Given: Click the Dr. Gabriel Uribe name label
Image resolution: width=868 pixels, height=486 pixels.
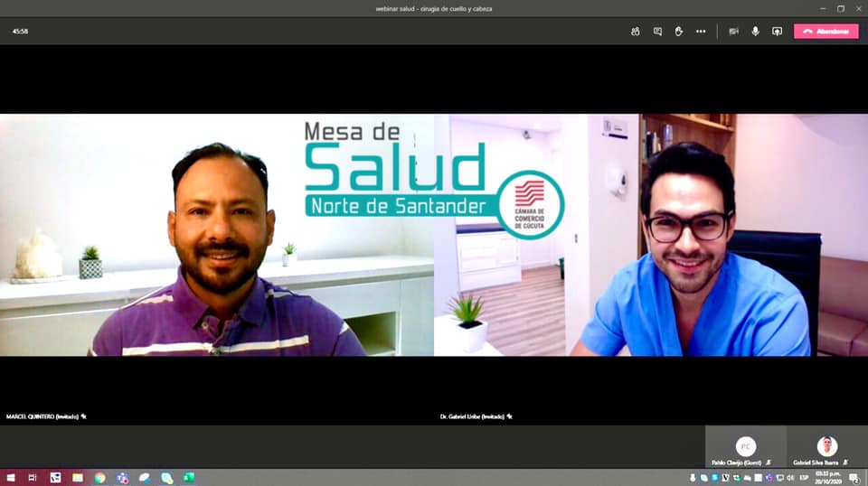Looking at the screenshot, I should pyautogui.click(x=472, y=416).
